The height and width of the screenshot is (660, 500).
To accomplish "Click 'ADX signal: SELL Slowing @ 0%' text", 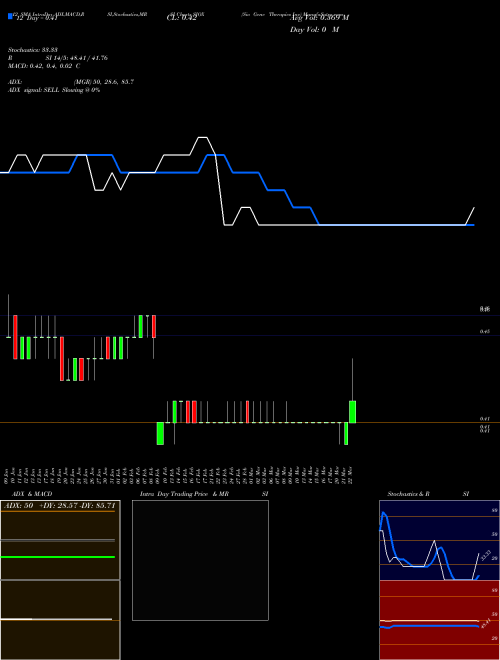I will pyautogui.click(x=54, y=90).
